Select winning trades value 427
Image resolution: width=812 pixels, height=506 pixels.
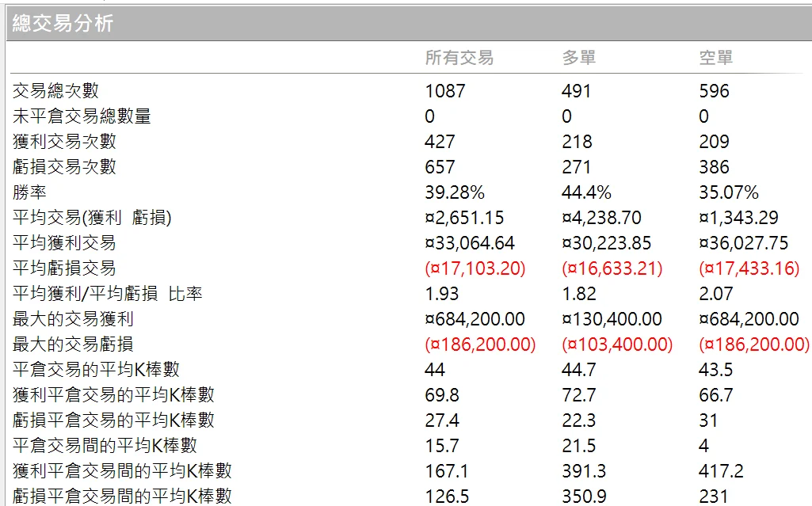tap(440, 142)
